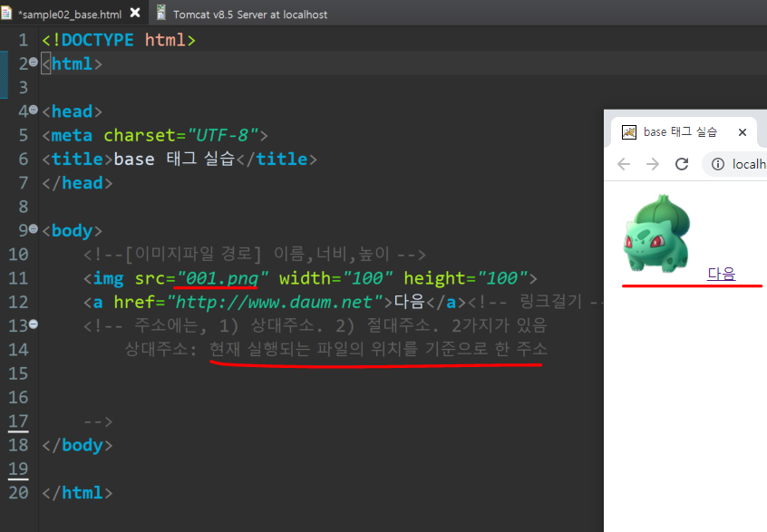View site information icon in address bar
Image resolution: width=767 pixels, height=532 pixels.
pos(718,164)
